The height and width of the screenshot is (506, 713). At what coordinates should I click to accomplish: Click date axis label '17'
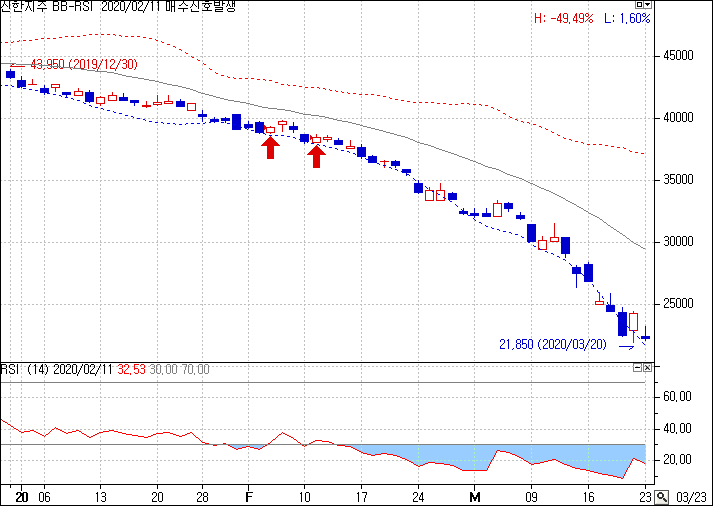point(362,497)
